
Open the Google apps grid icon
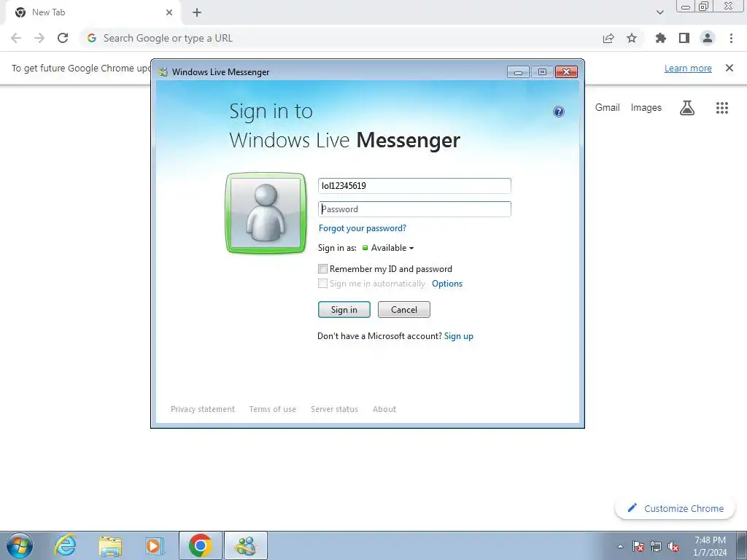(x=722, y=108)
